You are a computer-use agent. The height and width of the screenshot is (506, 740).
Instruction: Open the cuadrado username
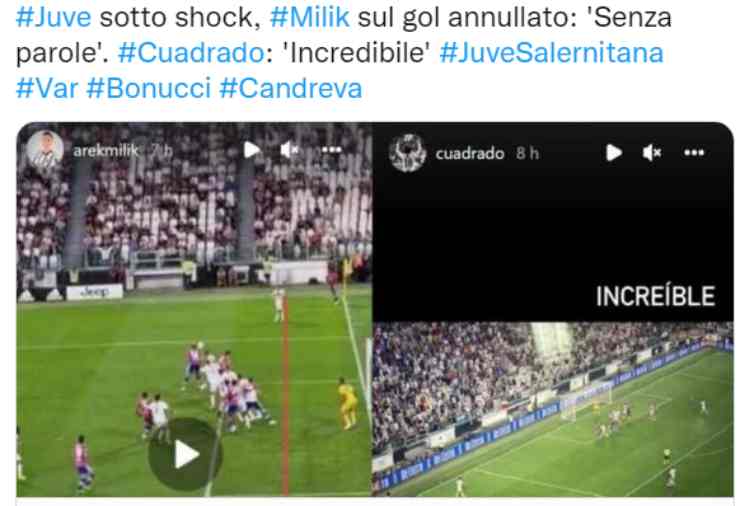(x=470, y=153)
